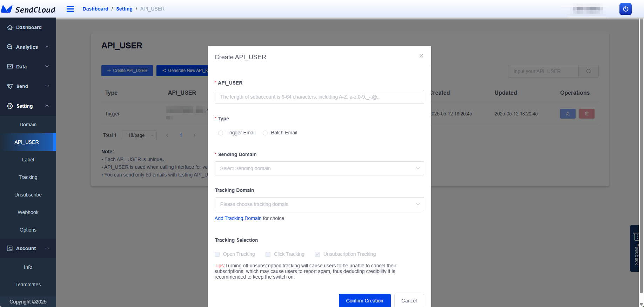Open the Feedback side tab

pyautogui.click(x=635, y=248)
